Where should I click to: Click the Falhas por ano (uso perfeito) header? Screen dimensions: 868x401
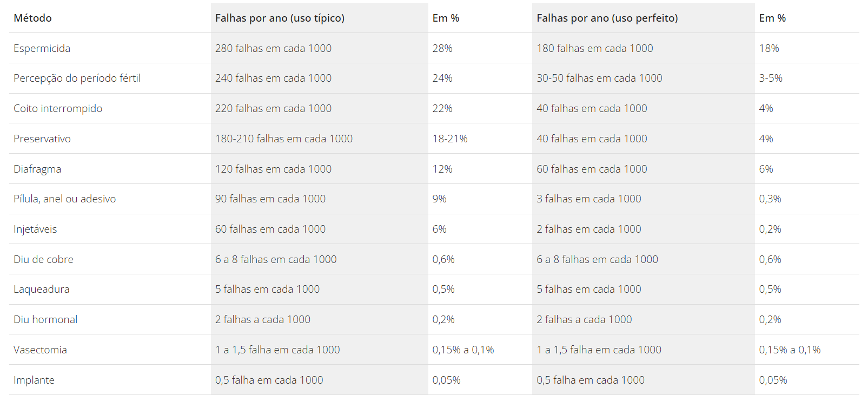coord(607,18)
